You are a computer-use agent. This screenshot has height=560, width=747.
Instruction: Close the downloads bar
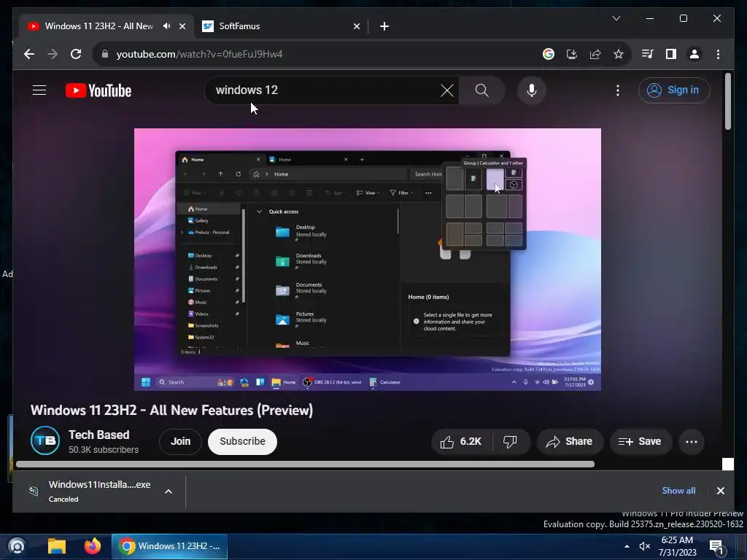pyautogui.click(x=720, y=491)
